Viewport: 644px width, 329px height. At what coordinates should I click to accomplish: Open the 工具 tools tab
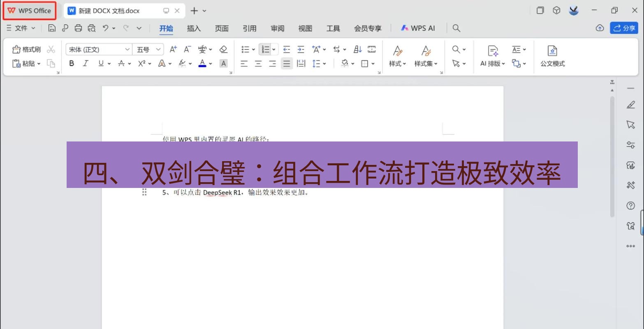(333, 28)
